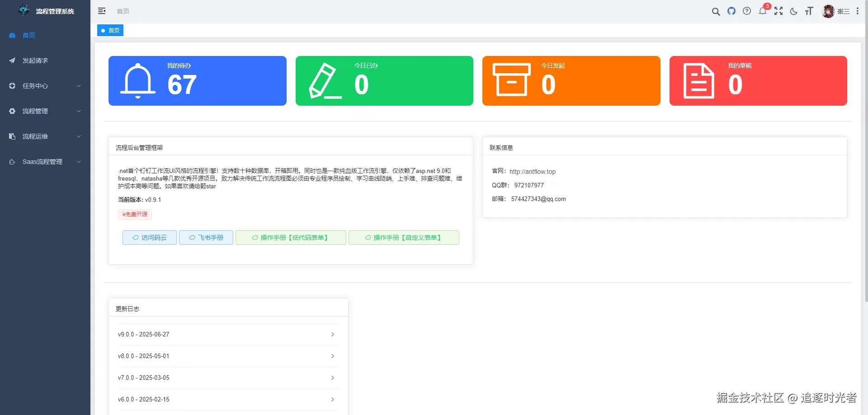Image resolution: width=868 pixels, height=415 pixels.
Task: Open 操作手册【低代码表单】 button
Action: pos(291,238)
